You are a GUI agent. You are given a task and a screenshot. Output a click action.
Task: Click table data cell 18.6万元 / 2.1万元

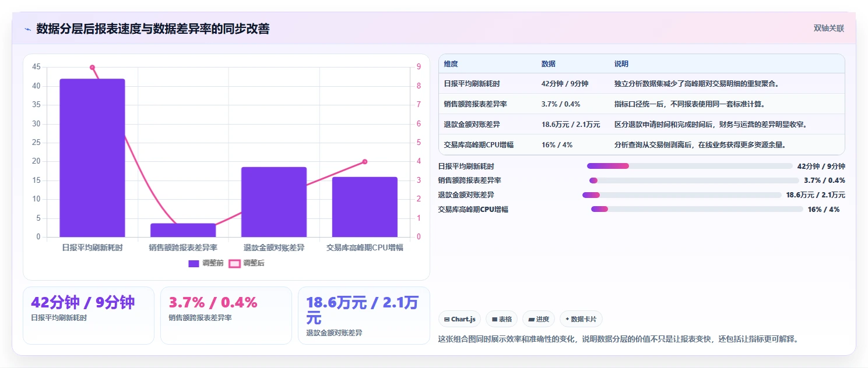pos(571,125)
